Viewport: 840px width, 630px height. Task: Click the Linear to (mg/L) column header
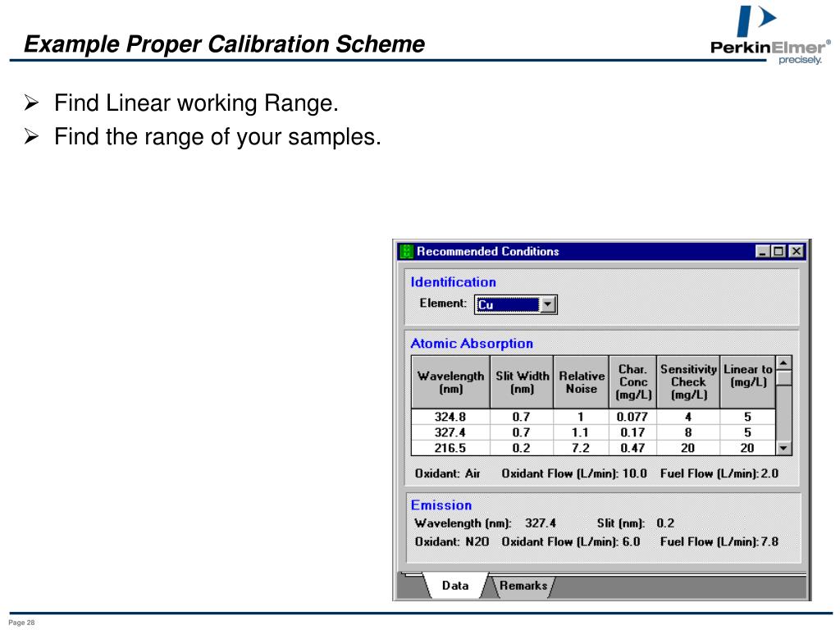pyautogui.click(x=748, y=382)
